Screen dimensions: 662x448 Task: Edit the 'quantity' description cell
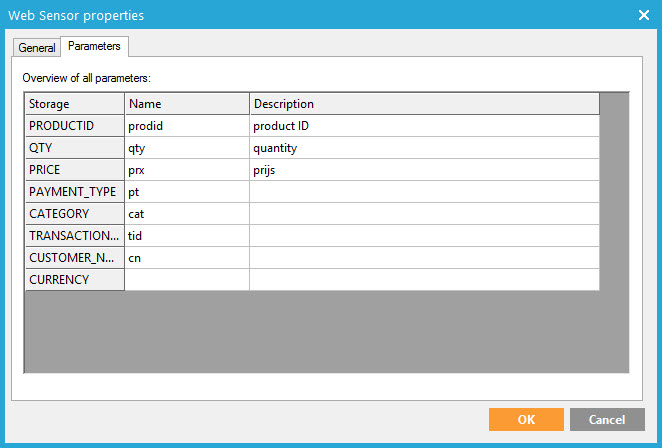click(x=423, y=148)
